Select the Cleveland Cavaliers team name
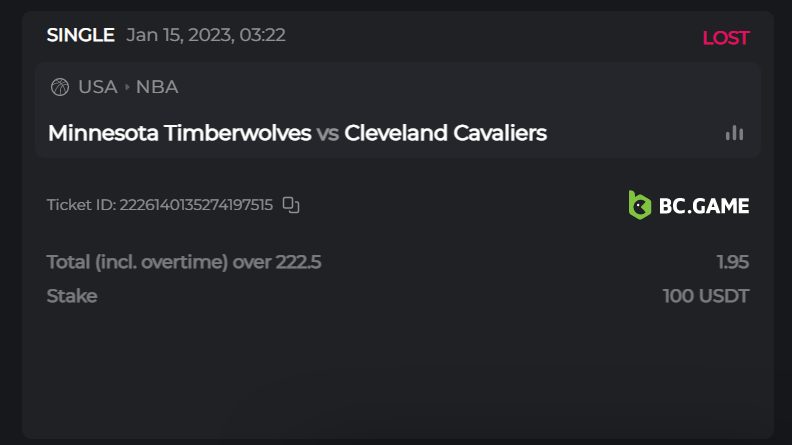Screen dimensions: 792x445 tap(445, 133)
